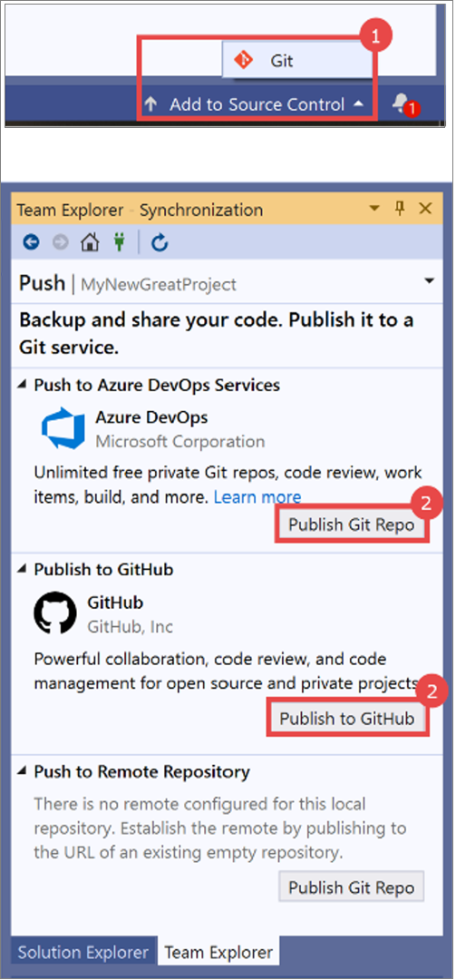Expand Add to Source Control menu
This screenshot has height=980, width=456.
[x=257, y=104]
